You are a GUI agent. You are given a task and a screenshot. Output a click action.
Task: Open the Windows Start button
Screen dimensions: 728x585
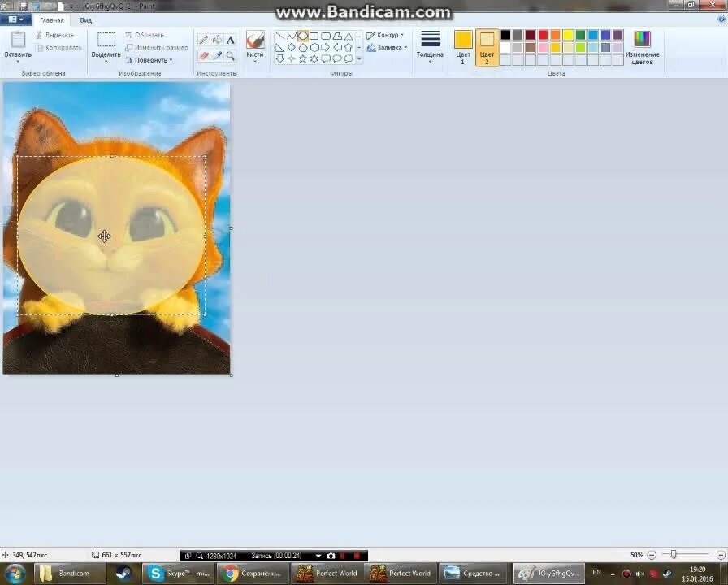pos(15,574)
